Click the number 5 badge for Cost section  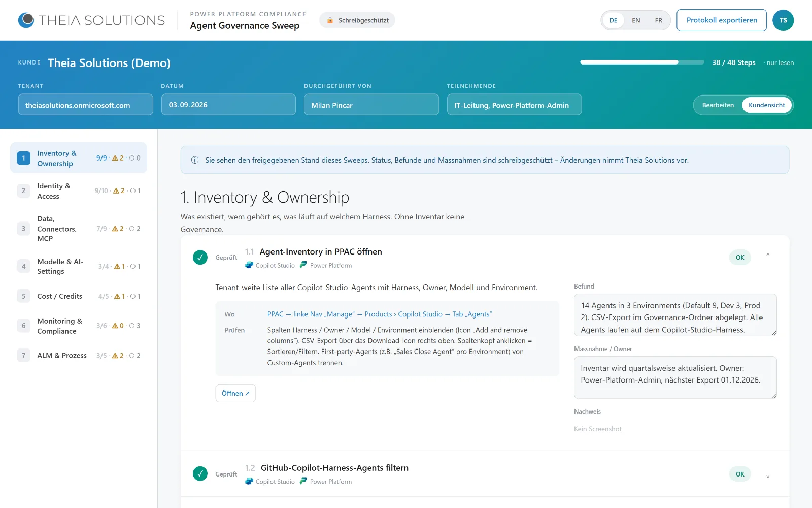coord(23,296)
